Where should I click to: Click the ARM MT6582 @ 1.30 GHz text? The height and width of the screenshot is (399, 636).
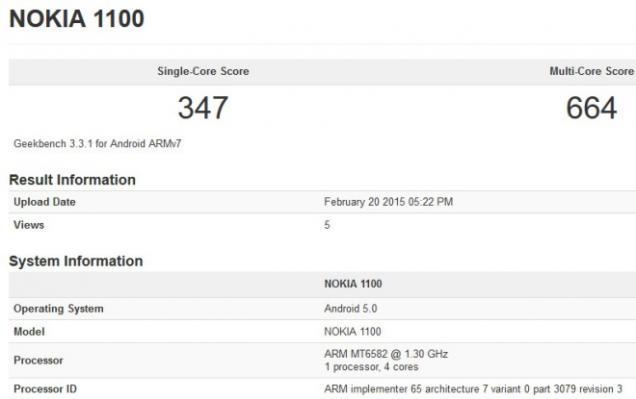[386, 354]
